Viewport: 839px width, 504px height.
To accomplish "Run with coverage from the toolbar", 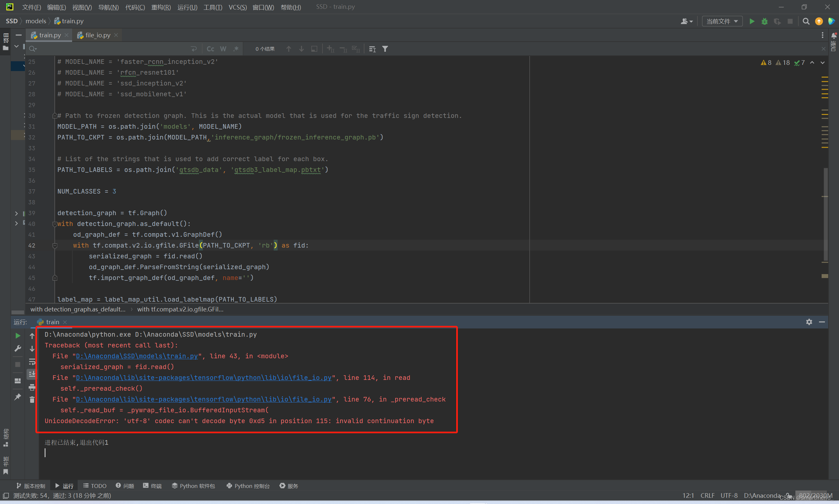I will point(777,21).
